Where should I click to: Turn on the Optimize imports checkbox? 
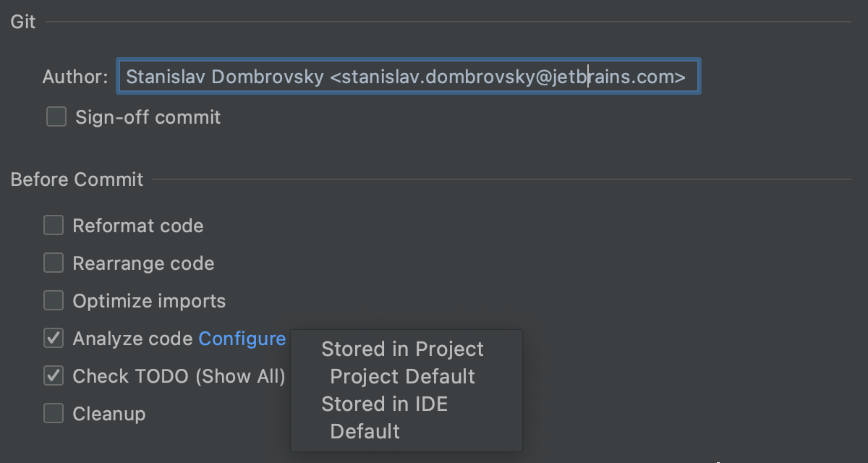tap(54, 300)
